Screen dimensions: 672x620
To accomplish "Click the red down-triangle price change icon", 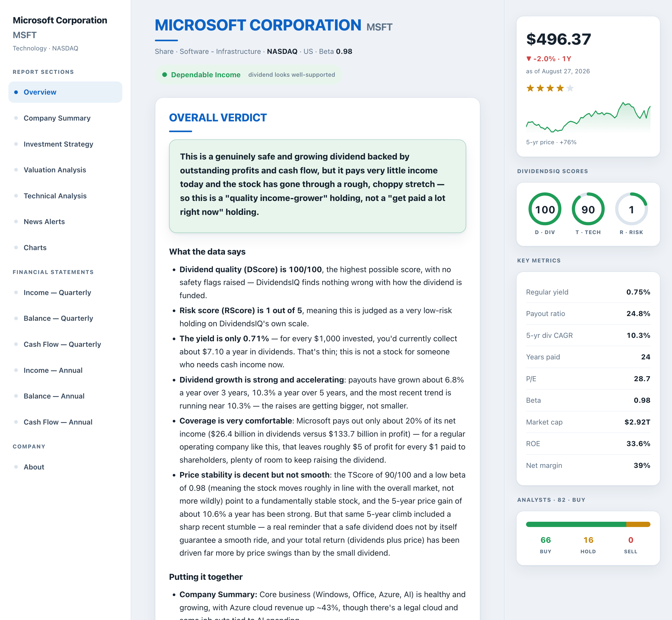I will click(529, 59).
